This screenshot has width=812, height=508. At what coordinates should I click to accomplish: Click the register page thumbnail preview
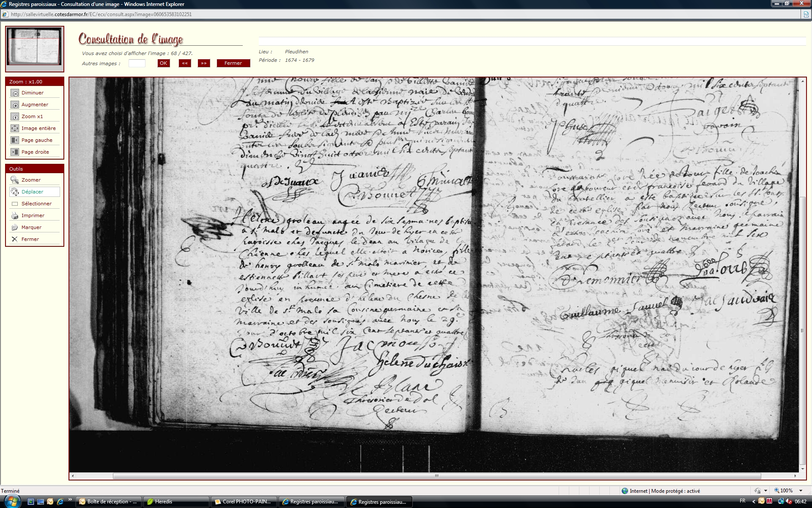pyautogui.click(x=35, y=47)
